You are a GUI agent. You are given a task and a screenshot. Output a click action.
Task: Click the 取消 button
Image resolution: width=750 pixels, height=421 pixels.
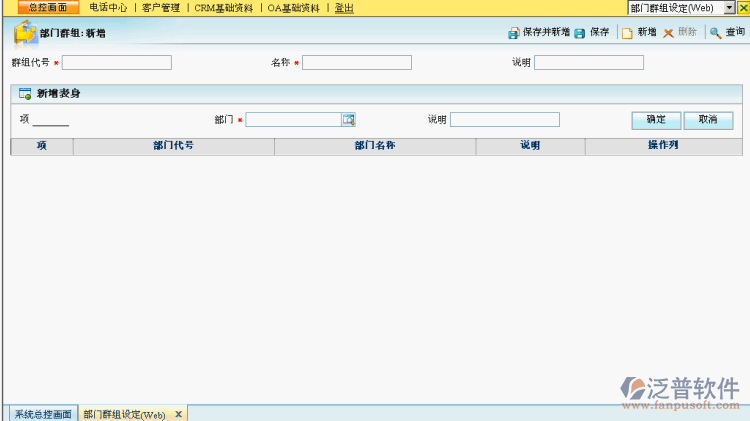click(x=708, y=120)
